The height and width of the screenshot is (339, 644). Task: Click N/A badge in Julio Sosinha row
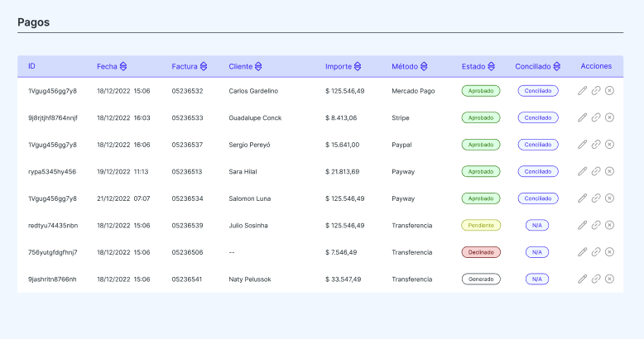[536, 225]
